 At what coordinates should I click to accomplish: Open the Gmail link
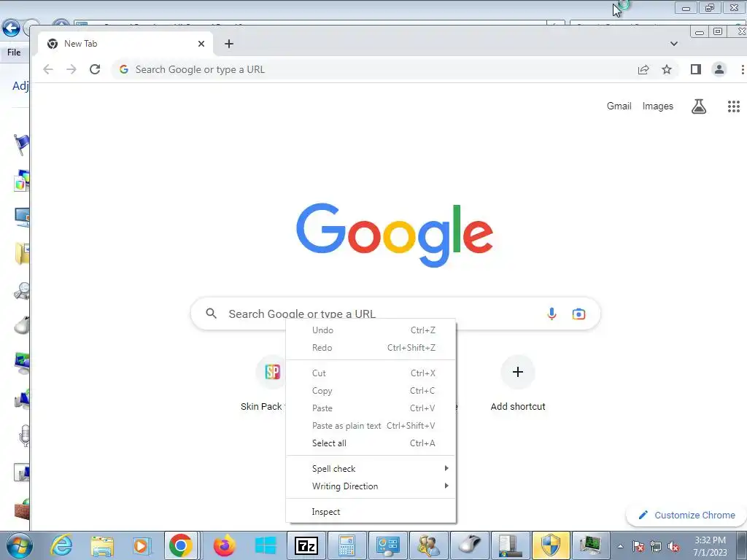click(x=619, y=106)
